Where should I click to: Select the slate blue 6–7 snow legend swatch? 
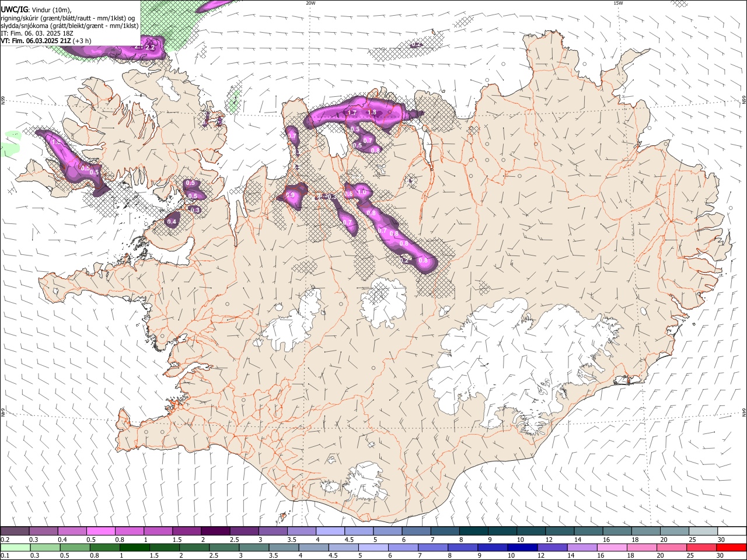417,531
